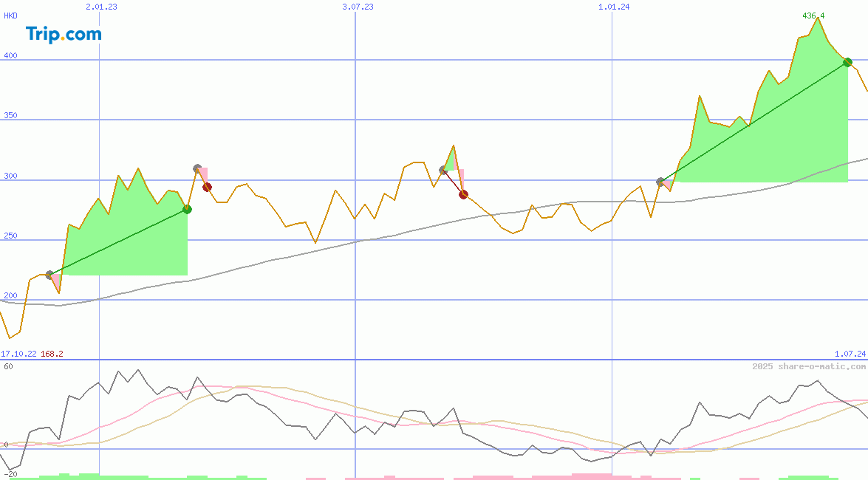Click the grey entry marker just after the 3.07.23 line
This screenshot has height=480, width=868.
click(x=443, y=170)
